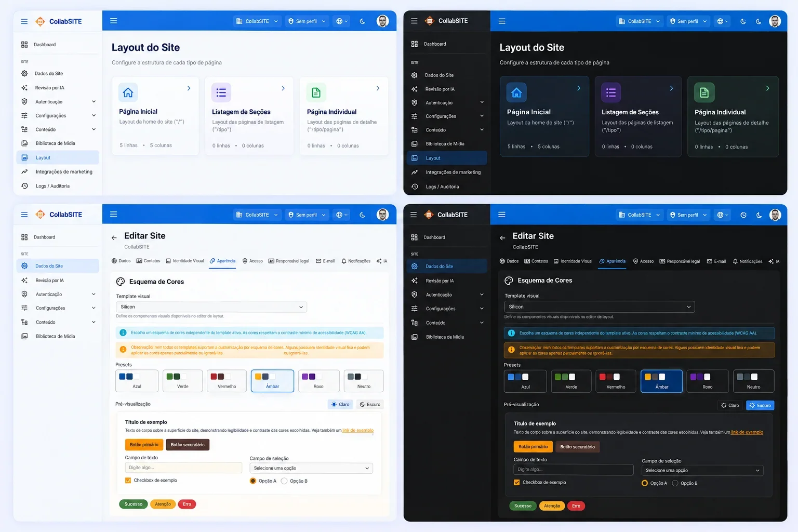Select Opção A radio in light Editar Site preview
Viewport: 798px width, 532px height.
[253, 481]
